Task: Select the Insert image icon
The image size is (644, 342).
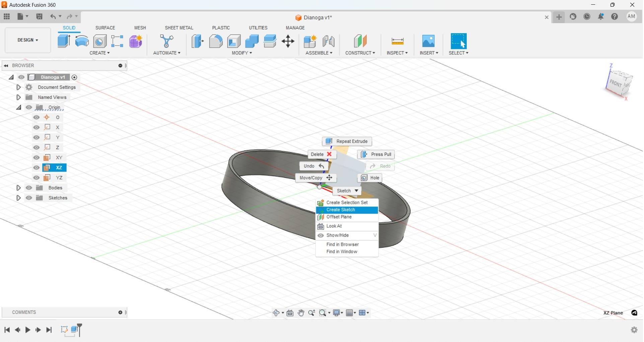Action: coord(428,41)
